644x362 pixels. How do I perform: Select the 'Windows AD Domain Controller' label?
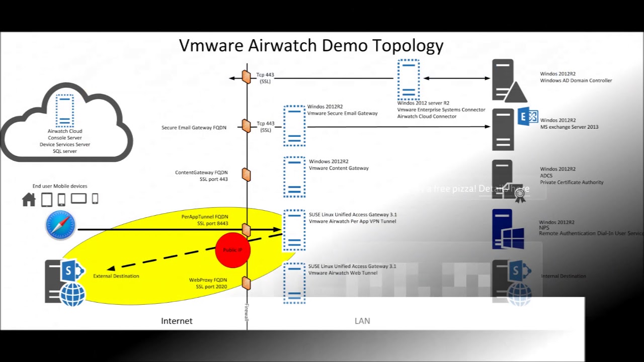click(x=576, y=80)
